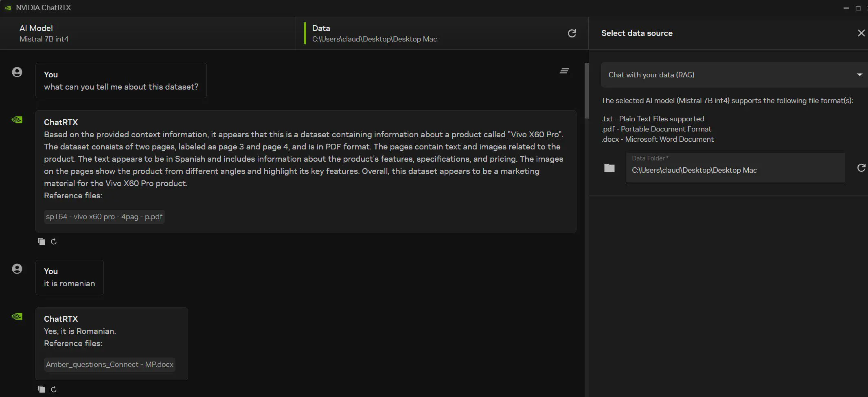
Task: Open the AI Model Mistral 7B int4 selector
Action: click(x=148, y=33)
